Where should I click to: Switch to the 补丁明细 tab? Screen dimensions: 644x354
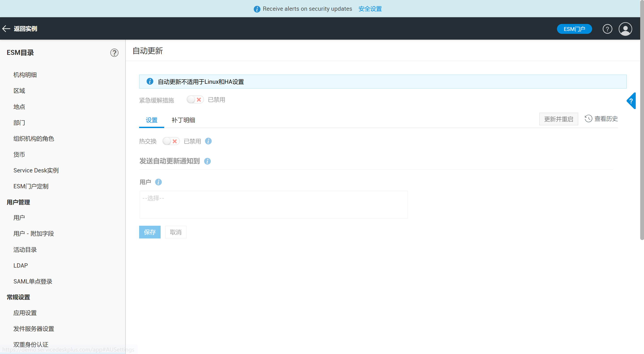point(183,120)
